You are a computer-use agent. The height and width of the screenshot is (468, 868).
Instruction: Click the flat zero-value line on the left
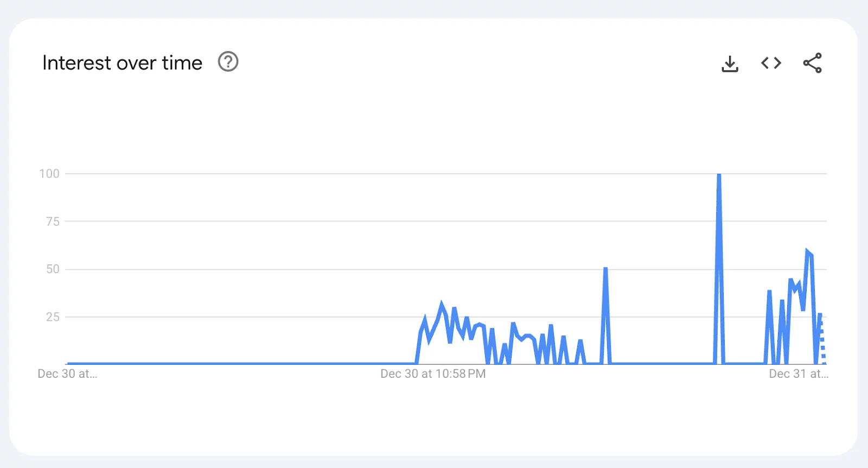[x=217, y=362]
